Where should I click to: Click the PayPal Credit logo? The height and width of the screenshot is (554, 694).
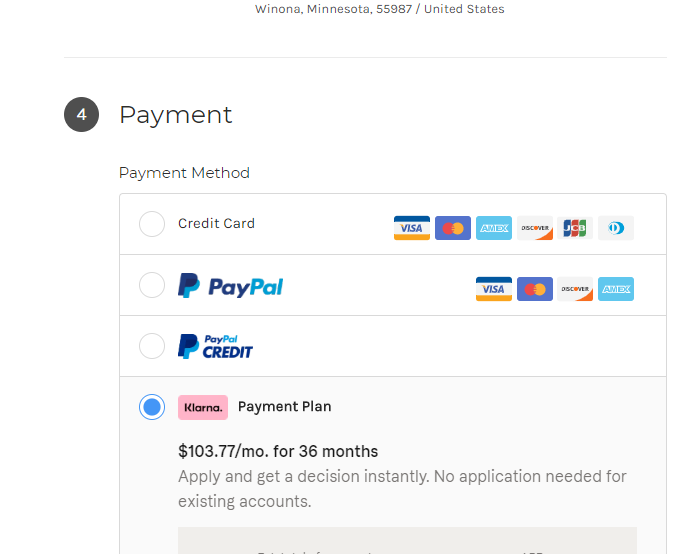[215, 346]
